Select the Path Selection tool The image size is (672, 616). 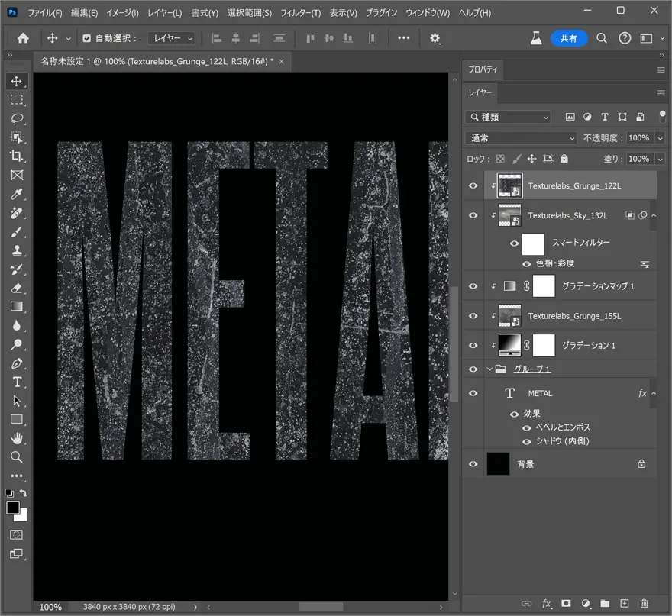click(17, 401)
